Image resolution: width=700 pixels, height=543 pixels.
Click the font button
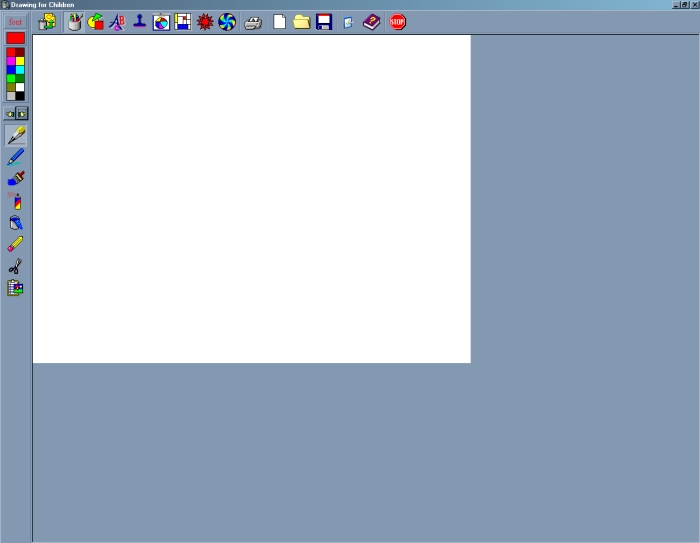pyautogui.click(x=15, y=21)
